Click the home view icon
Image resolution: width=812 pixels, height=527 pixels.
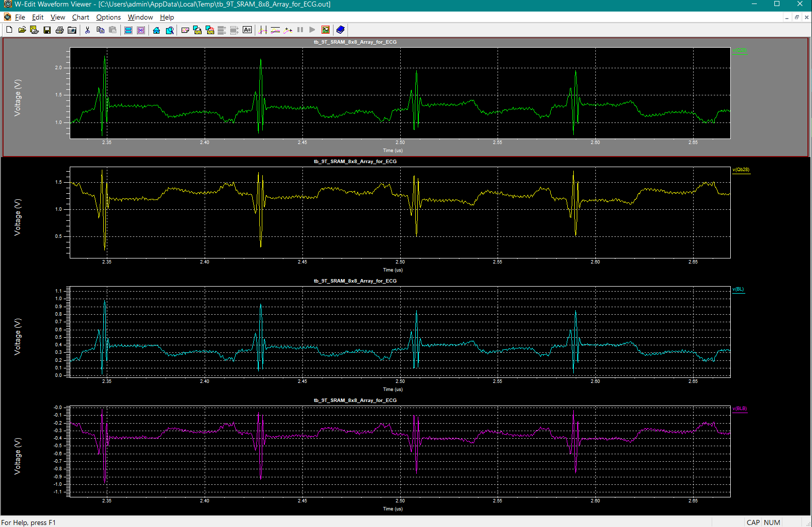pyautogui.click(x=156, y=30)
